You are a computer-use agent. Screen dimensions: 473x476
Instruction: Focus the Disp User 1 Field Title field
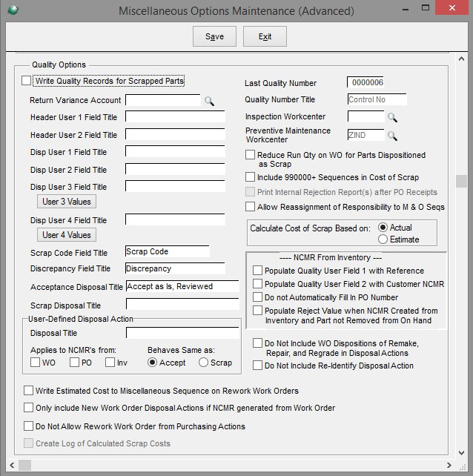[x=175, y=151]
